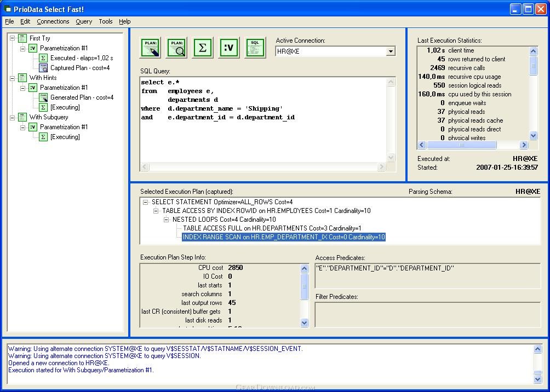
Task: Open the Help menu
Action: click(124, 21)
